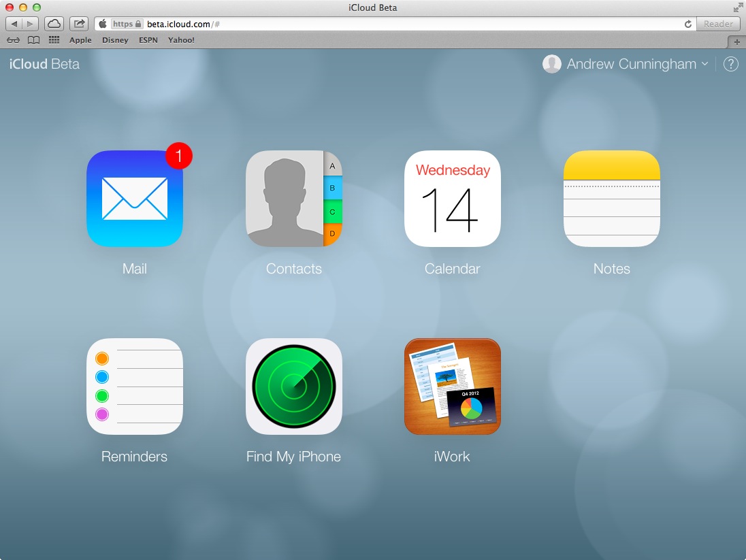Open the ESPN bookmark link
This screenshot has width=746, height=560.
(x=148, y=40)
